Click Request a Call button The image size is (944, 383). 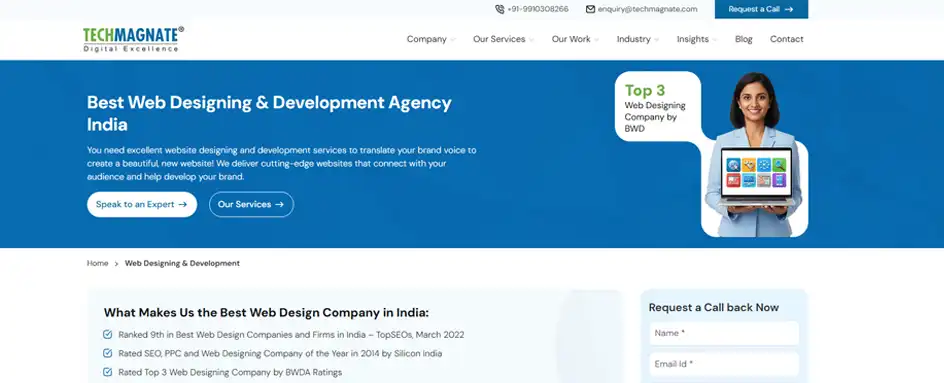761,9
